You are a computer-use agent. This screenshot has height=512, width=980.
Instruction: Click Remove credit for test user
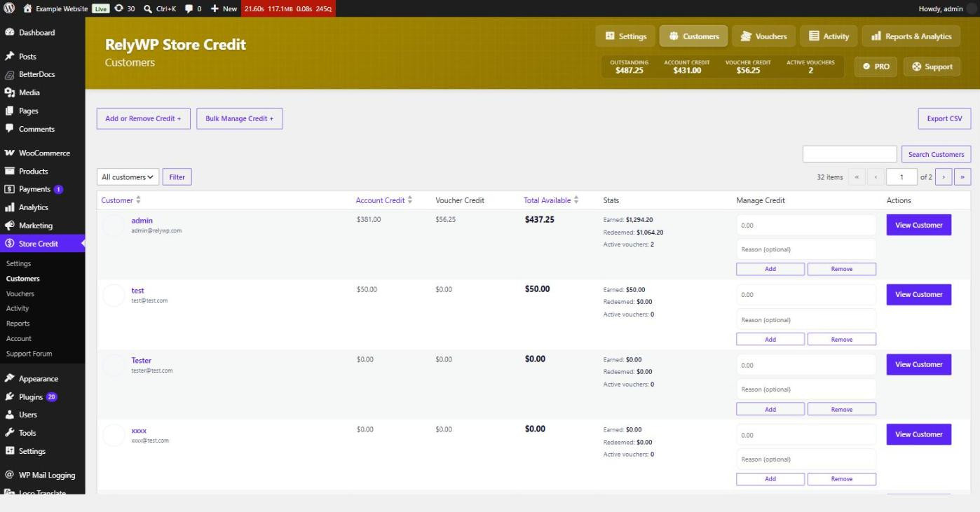click(842, 339)
